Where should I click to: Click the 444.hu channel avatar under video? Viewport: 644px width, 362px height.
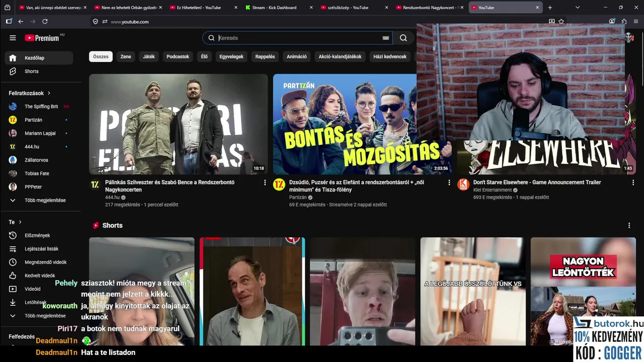coord(95,185)
